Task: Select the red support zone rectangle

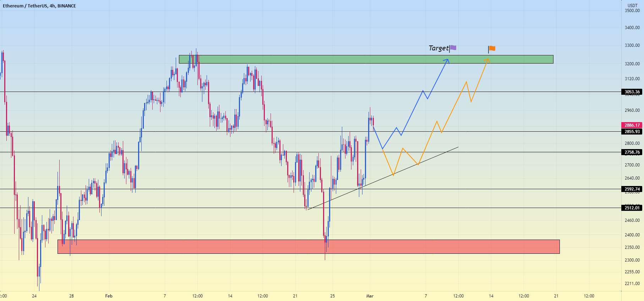Action: pos(309,247)
